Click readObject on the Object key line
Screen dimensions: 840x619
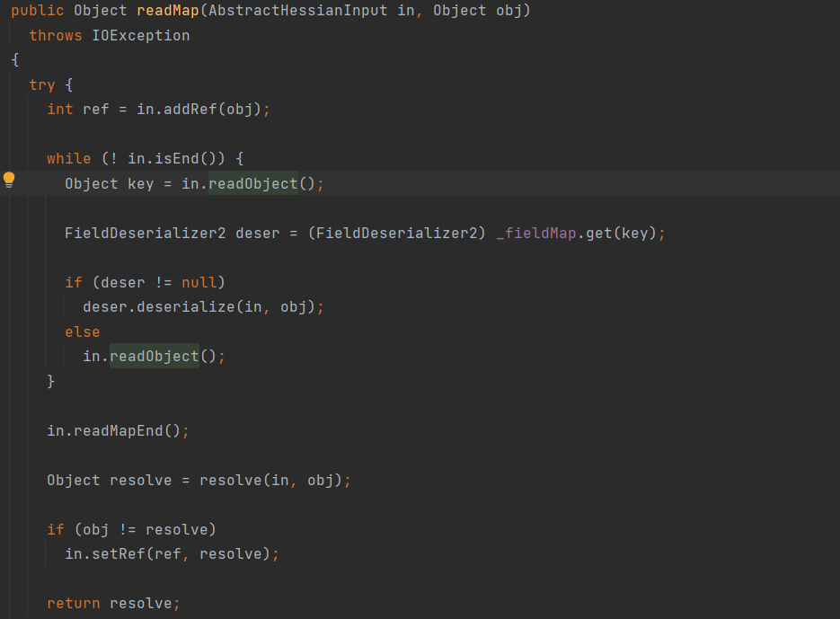252,183
